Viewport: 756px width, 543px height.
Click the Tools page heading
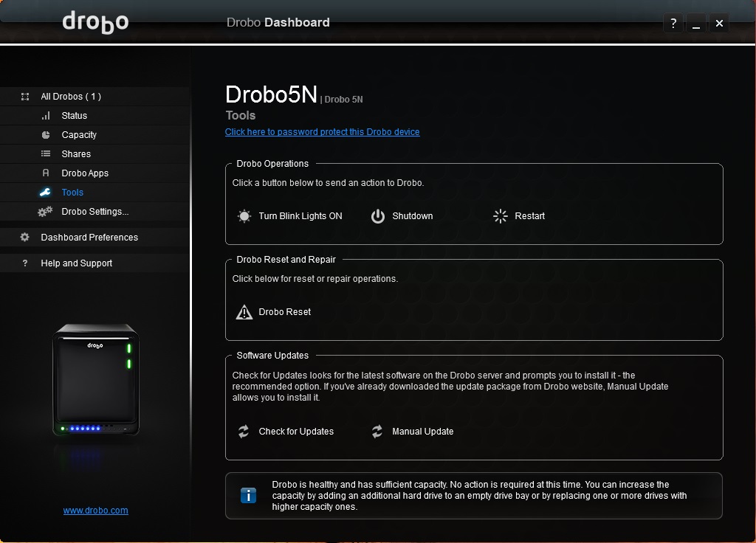click(x=241, y=116)
